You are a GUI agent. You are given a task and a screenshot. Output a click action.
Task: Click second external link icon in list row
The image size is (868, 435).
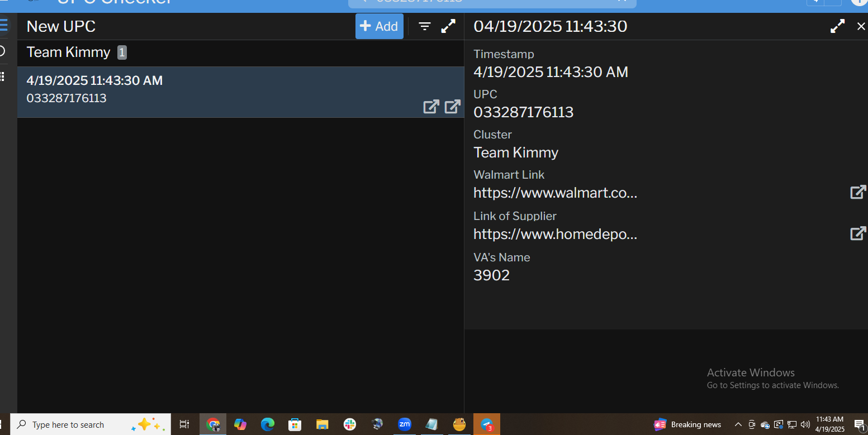click(x=452, y=106)
